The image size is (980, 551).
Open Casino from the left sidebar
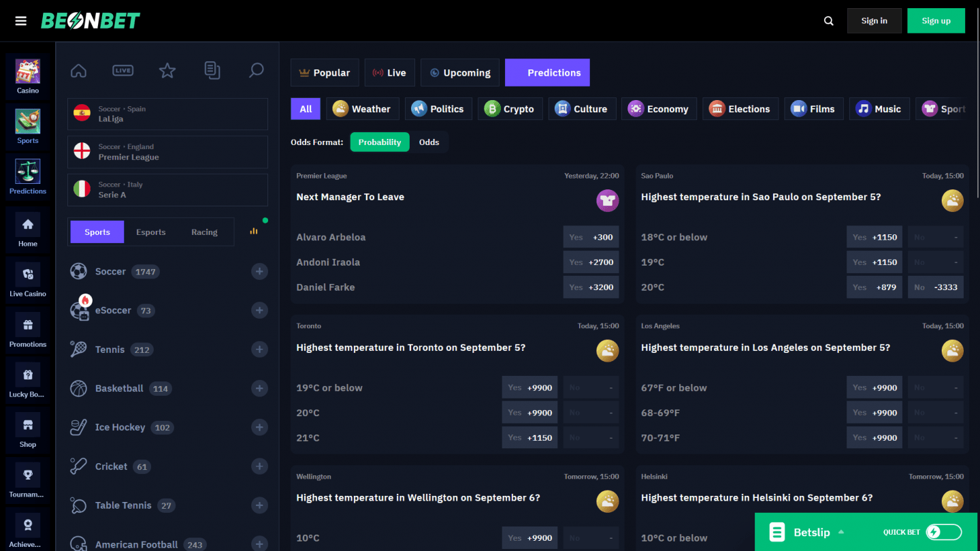[28, 76]
